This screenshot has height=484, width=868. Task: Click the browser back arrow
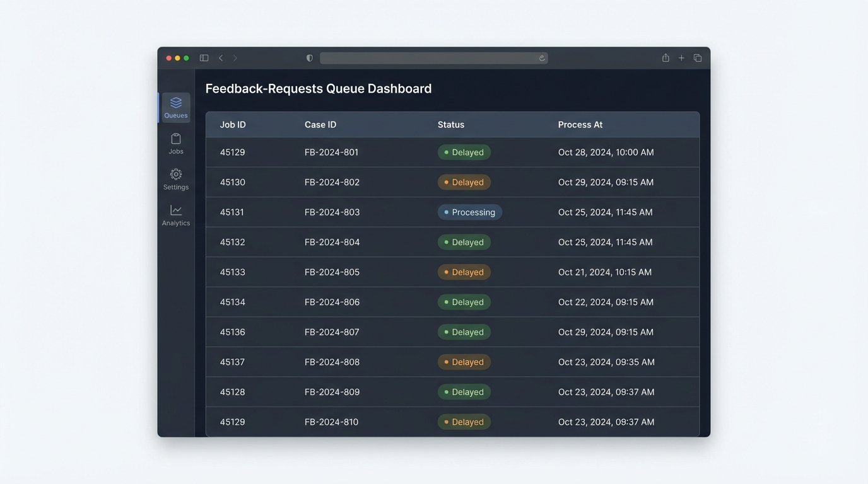(x=221, y=58)
